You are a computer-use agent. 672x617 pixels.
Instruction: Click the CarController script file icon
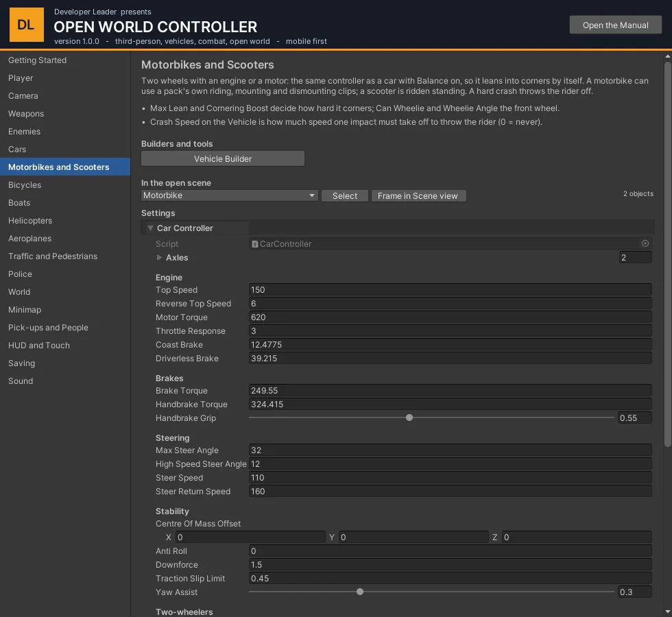pos(255,244)
